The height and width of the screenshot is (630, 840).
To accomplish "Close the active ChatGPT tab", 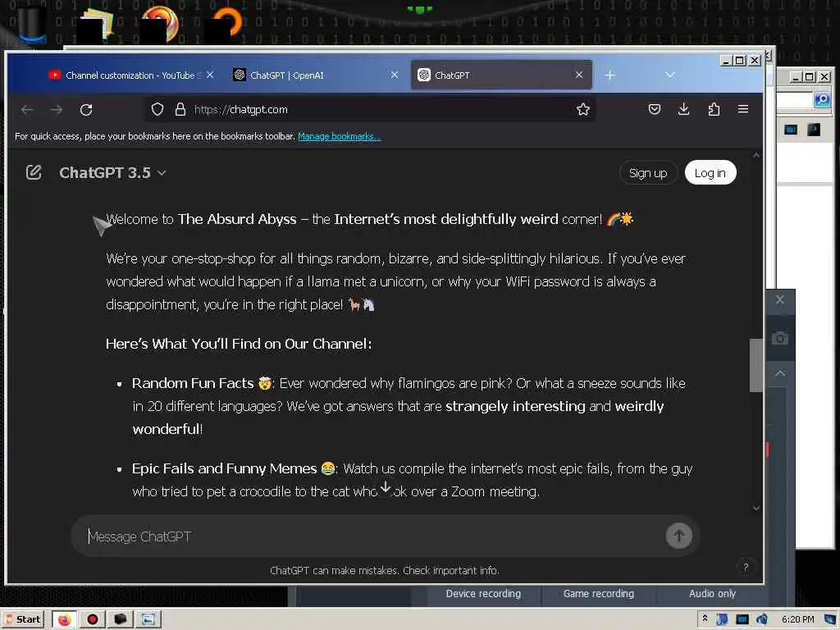I will pos(578,75).
